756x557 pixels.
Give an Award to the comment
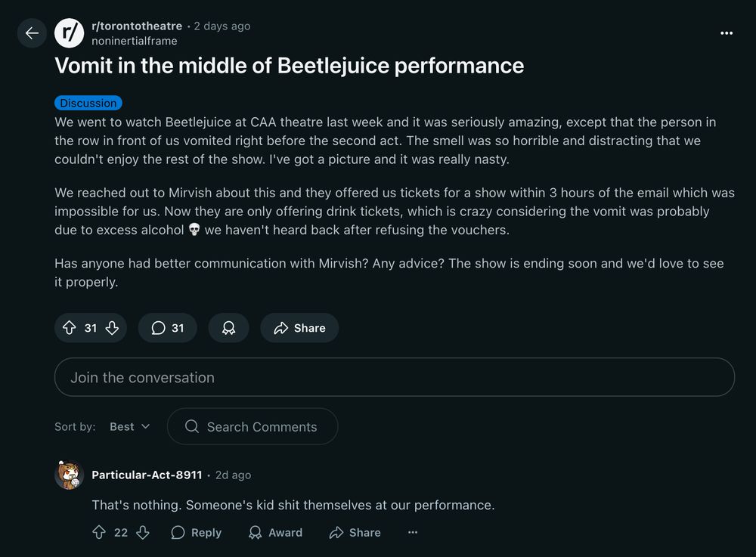[275, 533]
